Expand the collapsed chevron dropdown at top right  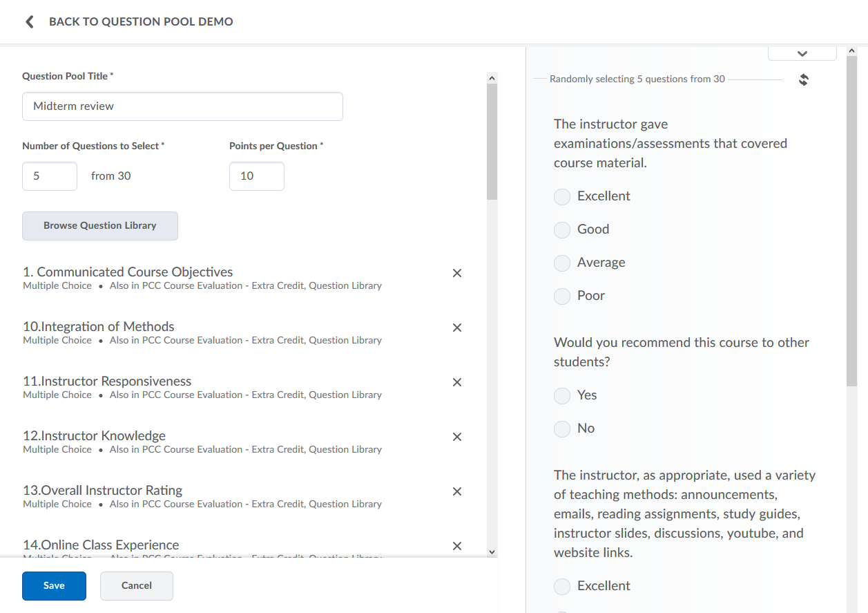coord(802,53)
